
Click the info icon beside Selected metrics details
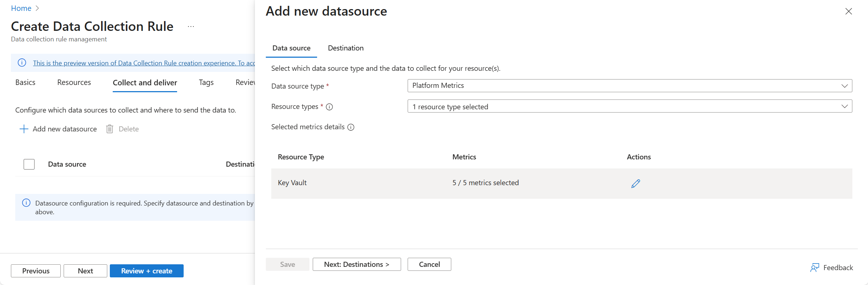[351, 127]
